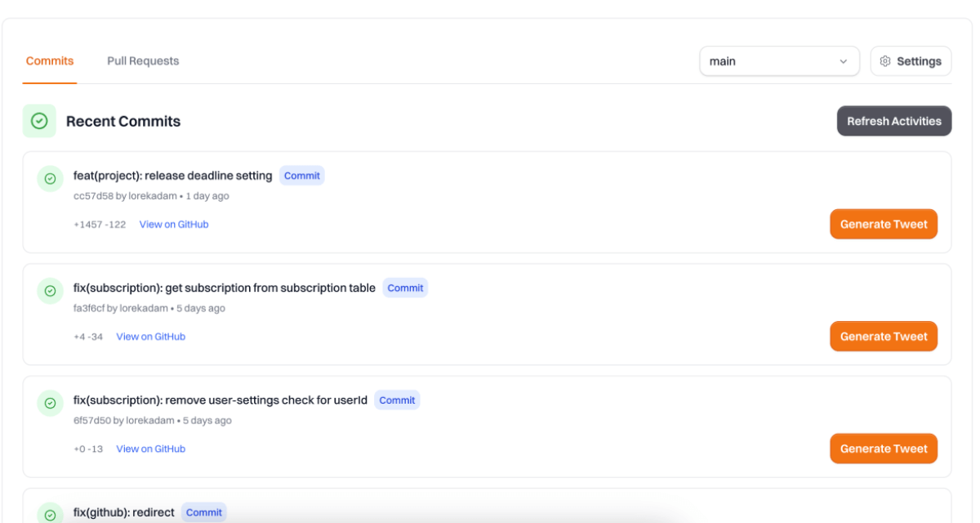Open View on GitHub for commit 6f57d50
Viewport: 980px width, 523px height.
tap(150, 449)
